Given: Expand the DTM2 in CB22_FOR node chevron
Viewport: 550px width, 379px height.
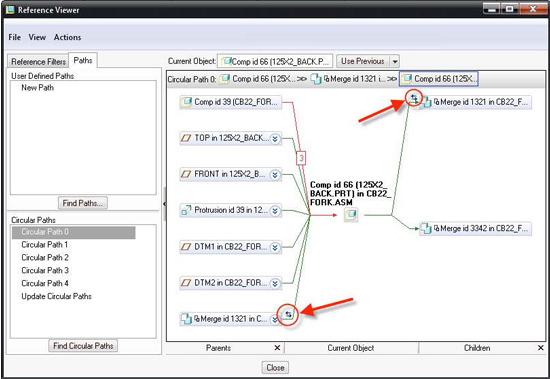Looking at the screenshot, I should point(275,283).
